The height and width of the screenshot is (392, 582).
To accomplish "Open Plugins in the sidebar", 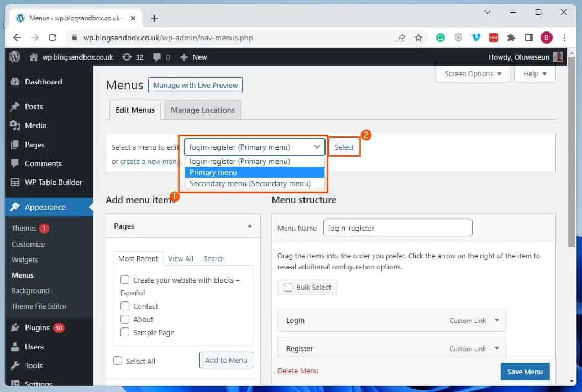I will click(x=36, y=327).
